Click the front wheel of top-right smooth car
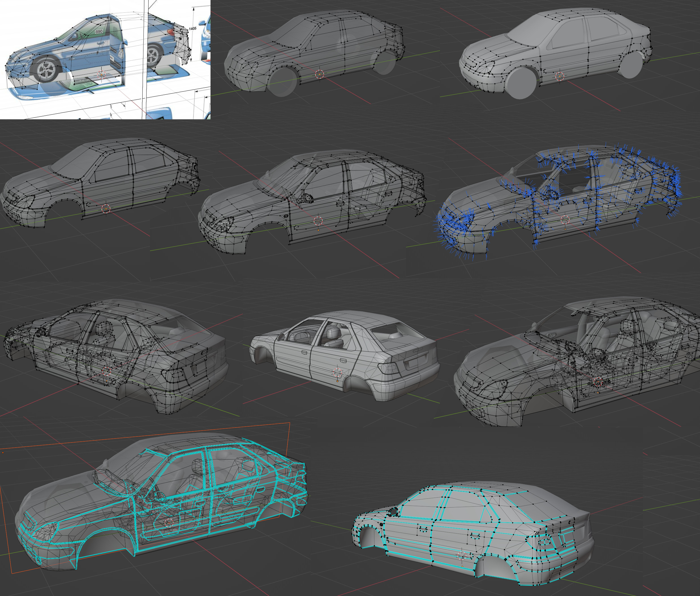The image size is (700, 596). tap(521, 83)
